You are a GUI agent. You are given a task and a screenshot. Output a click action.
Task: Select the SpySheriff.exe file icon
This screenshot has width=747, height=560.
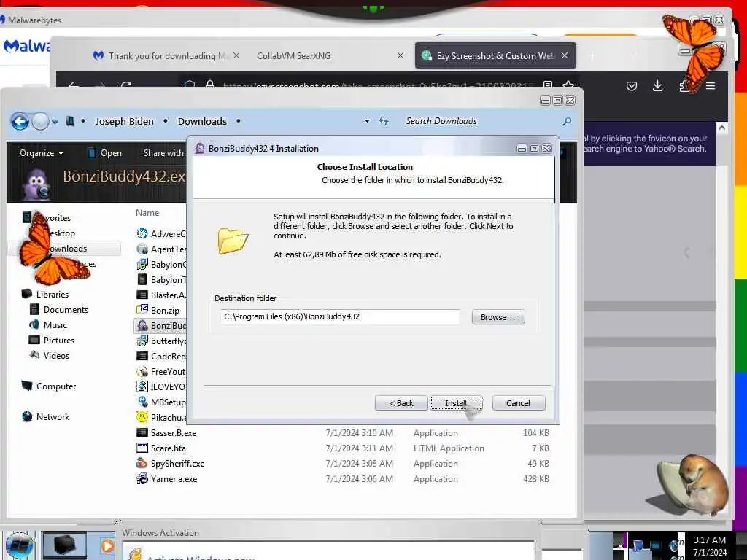point(142,463)
